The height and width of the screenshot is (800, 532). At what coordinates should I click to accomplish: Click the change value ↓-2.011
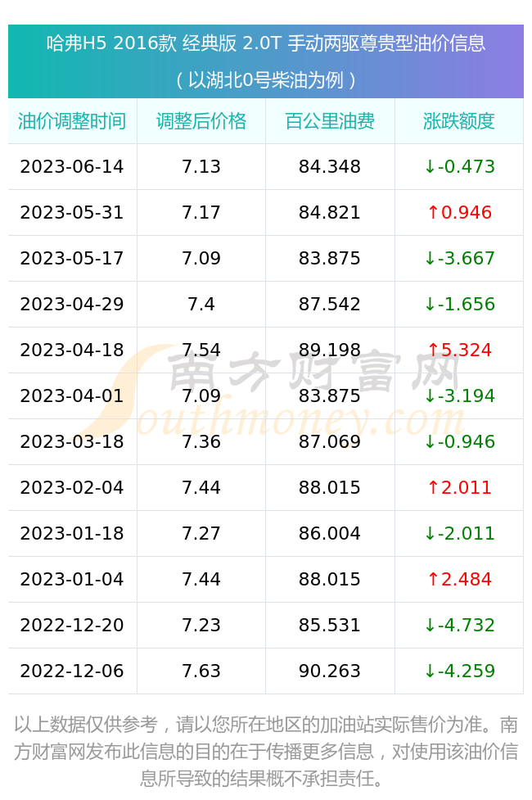click(460, 534)
